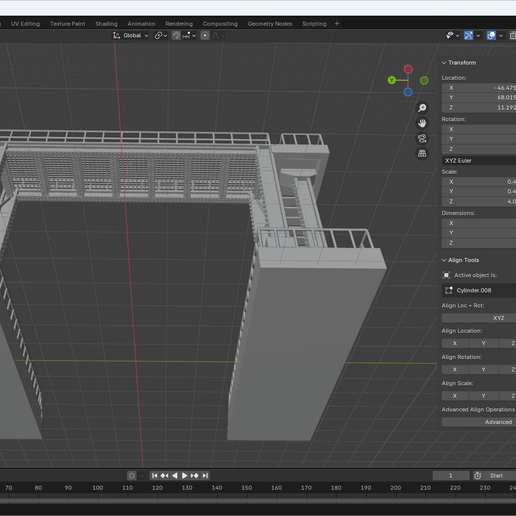
Task: Toggle the camera view icon
Action: [x=422, y=138]
